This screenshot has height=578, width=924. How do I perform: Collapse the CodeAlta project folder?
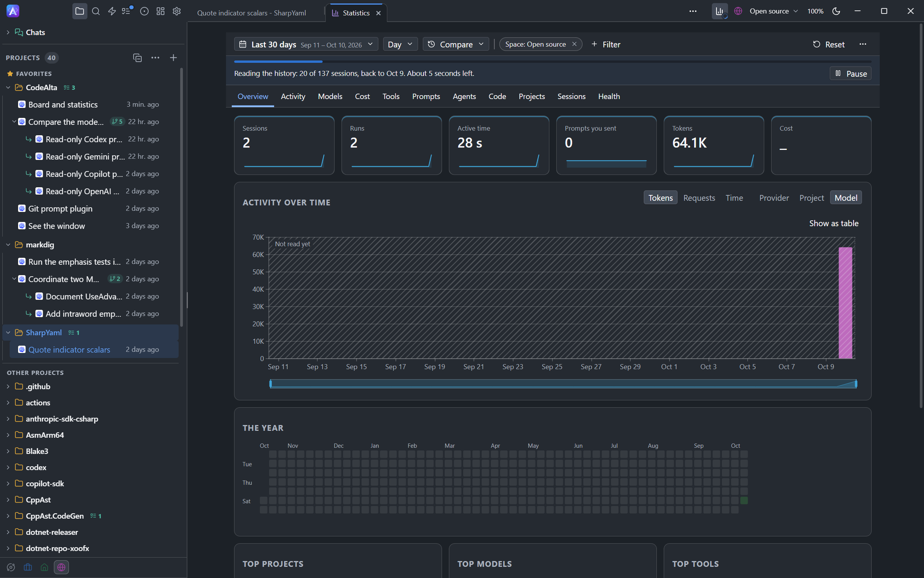click(x=8, y=88)
